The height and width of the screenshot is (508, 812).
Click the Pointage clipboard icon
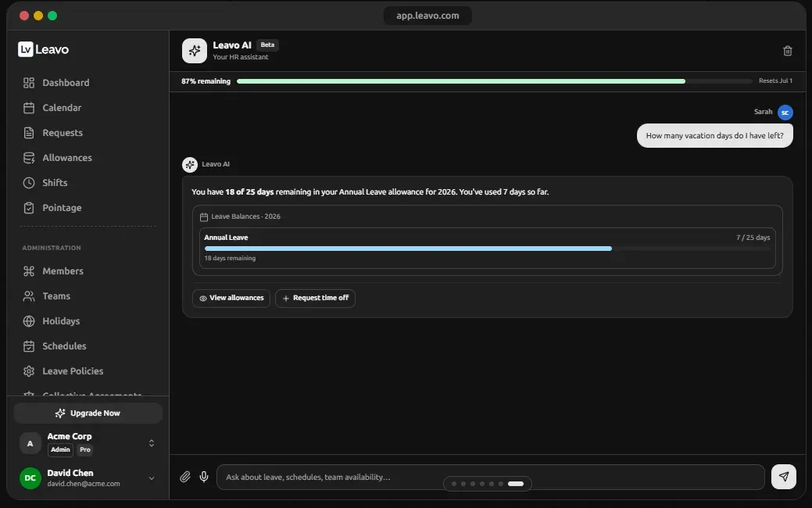[x=29, y=208]
